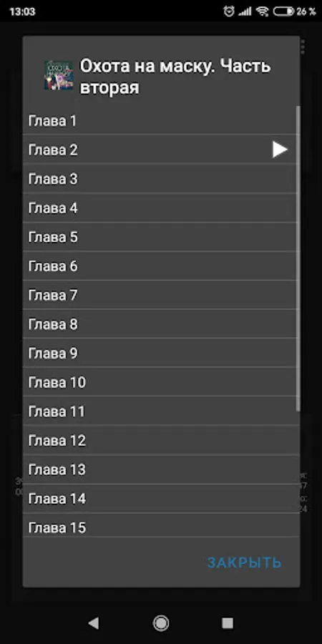Tap the Android back navigation icon

tap(94, 623)
